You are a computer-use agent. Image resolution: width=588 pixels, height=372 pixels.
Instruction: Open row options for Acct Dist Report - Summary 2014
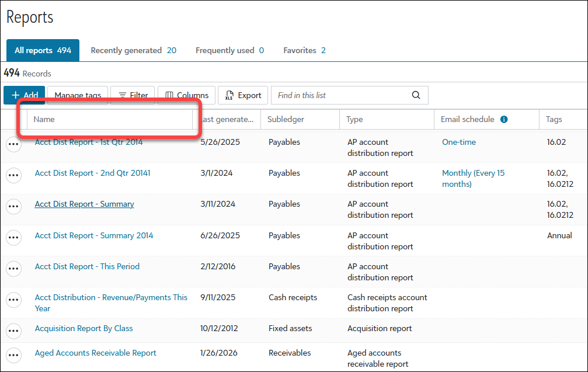[x=13, y=237]
